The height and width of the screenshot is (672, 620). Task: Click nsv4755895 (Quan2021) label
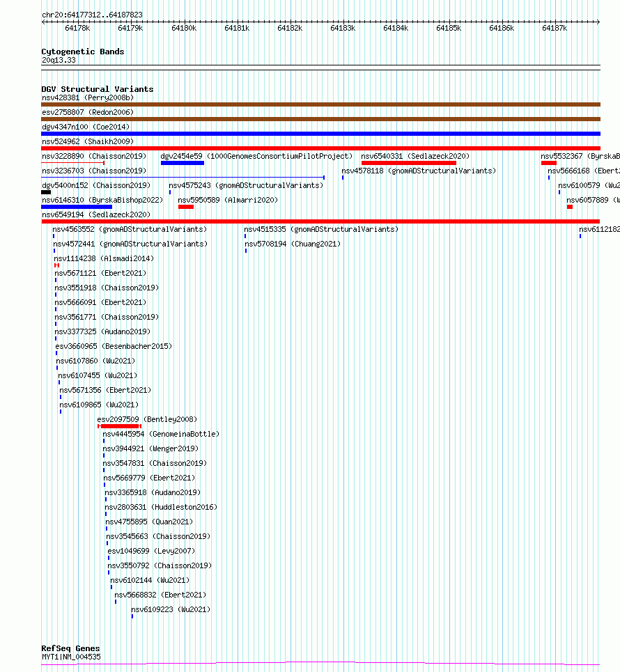[149, 522]
